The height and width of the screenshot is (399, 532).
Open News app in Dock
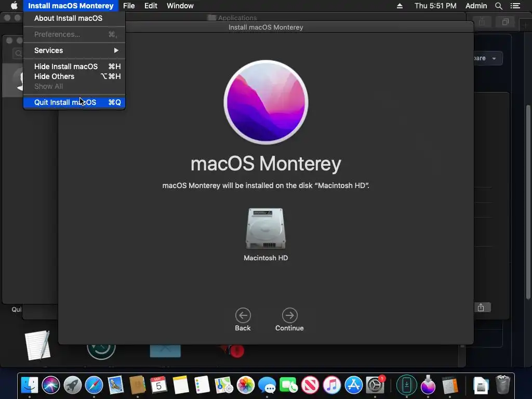click(x=310, y=385)
